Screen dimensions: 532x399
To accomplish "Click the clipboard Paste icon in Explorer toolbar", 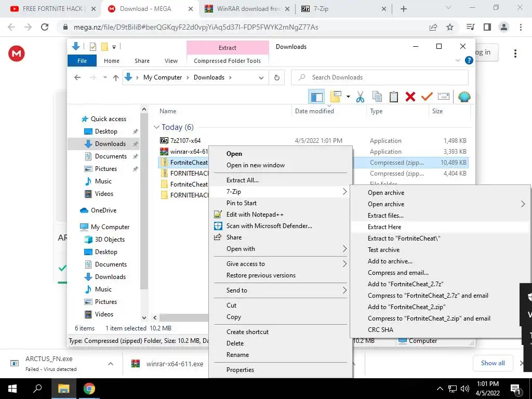I will click(394, 97).
